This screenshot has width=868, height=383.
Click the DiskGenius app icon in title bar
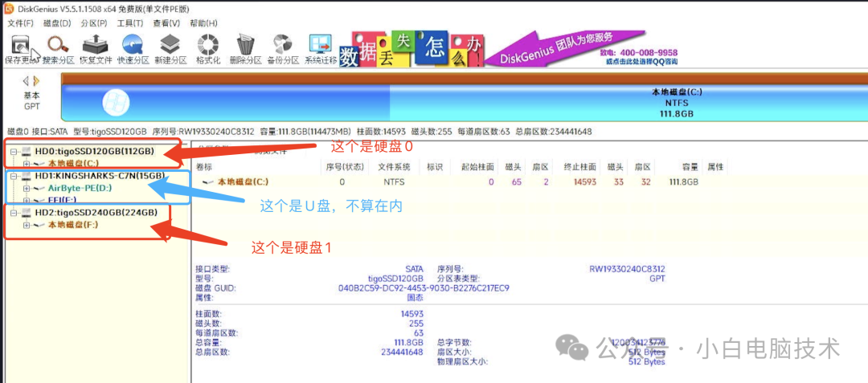point(10,9)
